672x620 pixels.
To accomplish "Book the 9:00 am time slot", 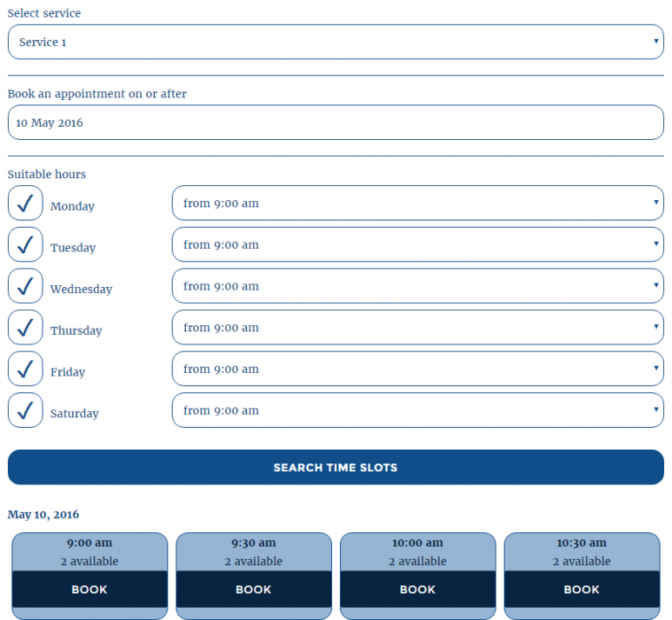I will 89,589.
